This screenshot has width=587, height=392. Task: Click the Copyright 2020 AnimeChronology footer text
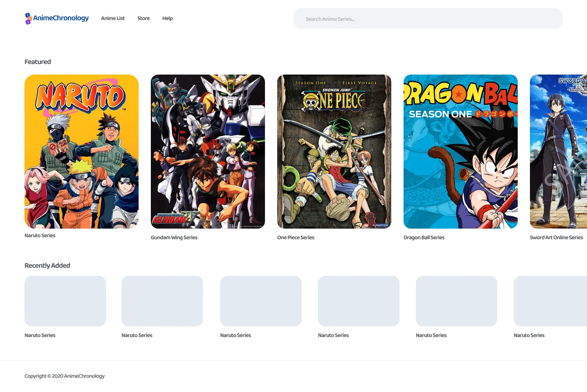[x=64, y=376]
